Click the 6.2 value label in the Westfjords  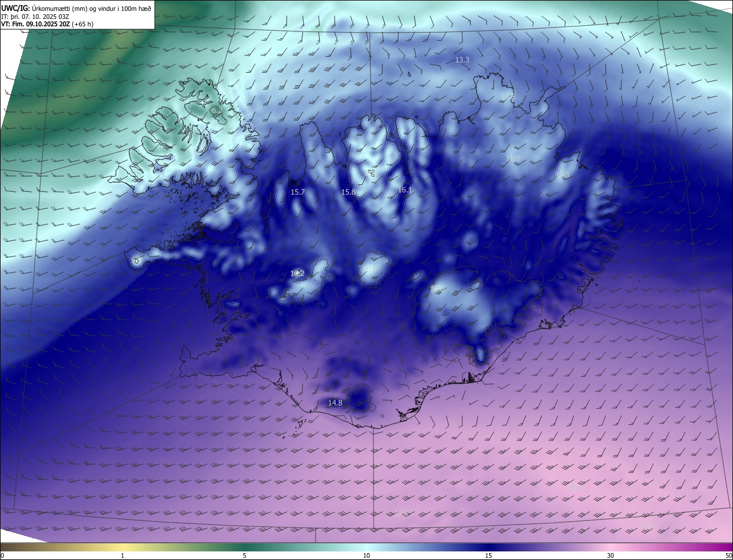216,110
